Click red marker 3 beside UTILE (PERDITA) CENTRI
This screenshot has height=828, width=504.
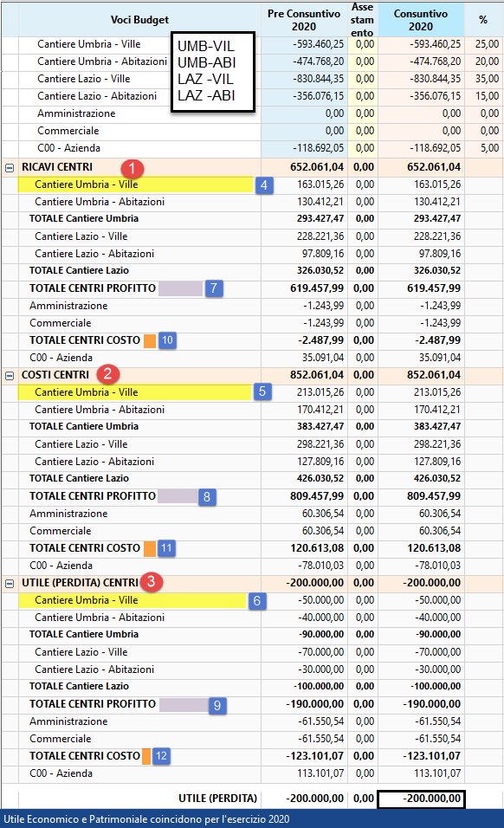pos(152,582)
